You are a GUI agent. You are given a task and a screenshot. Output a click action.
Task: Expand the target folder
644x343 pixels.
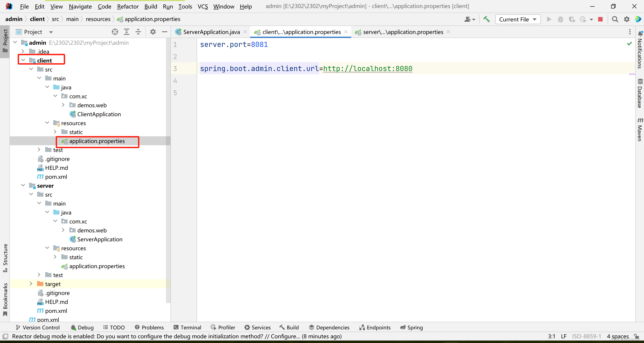pos(31,284)
